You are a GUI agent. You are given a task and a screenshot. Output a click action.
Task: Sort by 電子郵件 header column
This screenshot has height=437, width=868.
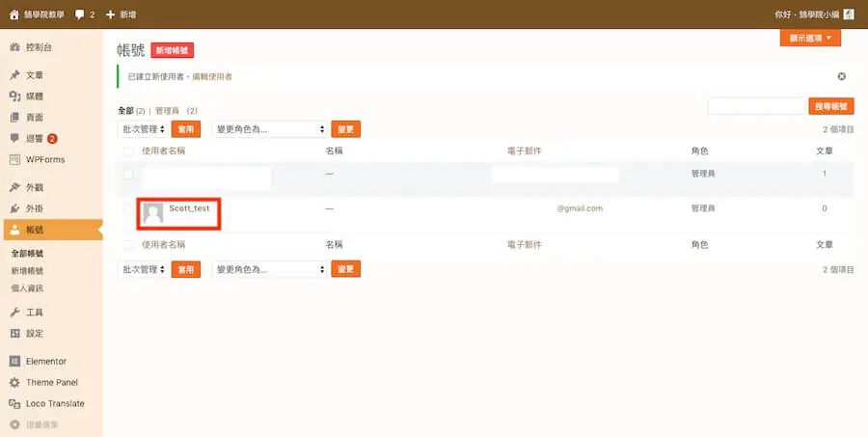coord(525,151)
